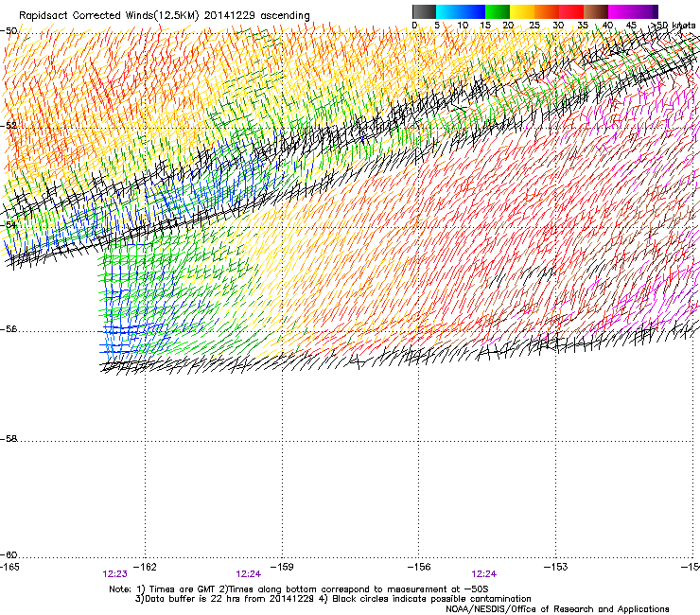Screen dimensions: 700x615
Task: Click the '20141229 ascending' text in the title
Action: 256,16
